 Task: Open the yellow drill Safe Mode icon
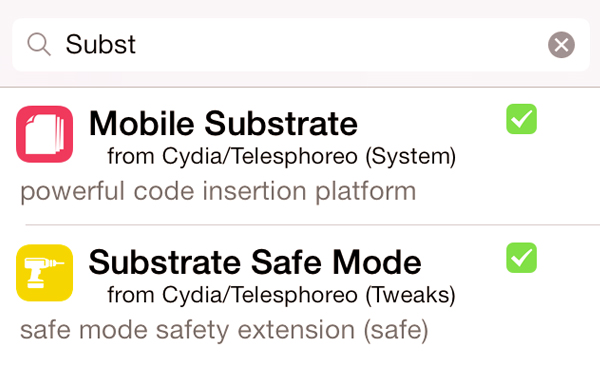click(x=44, y=273)
